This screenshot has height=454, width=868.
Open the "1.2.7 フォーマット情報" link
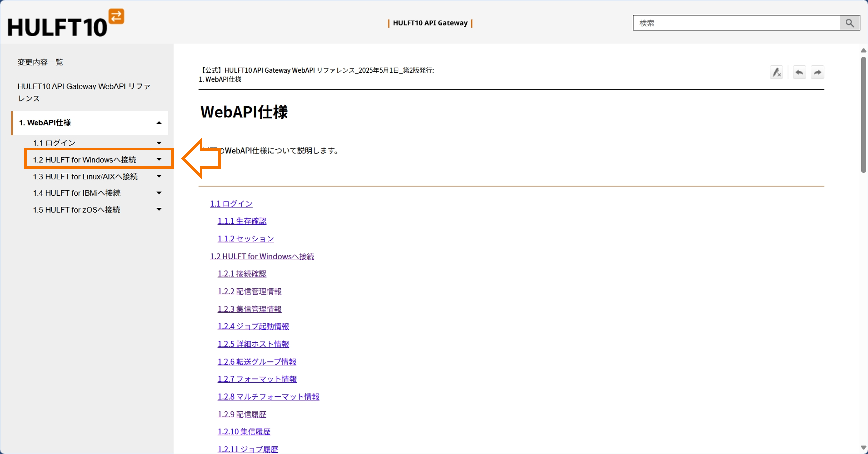point(257,379)
